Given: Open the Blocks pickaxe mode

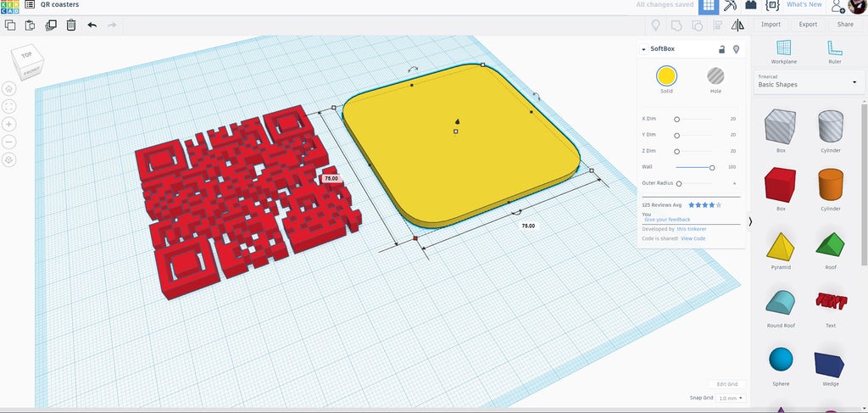Looking at the screenshot, I should (x=731, y=6).
